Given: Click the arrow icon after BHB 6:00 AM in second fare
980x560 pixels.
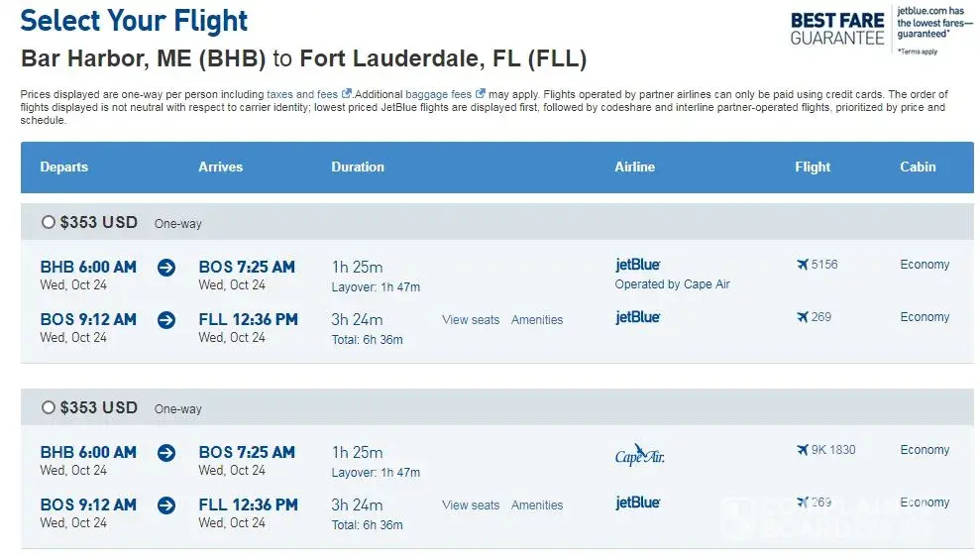Looking at the screenshot, I should 166,453.
